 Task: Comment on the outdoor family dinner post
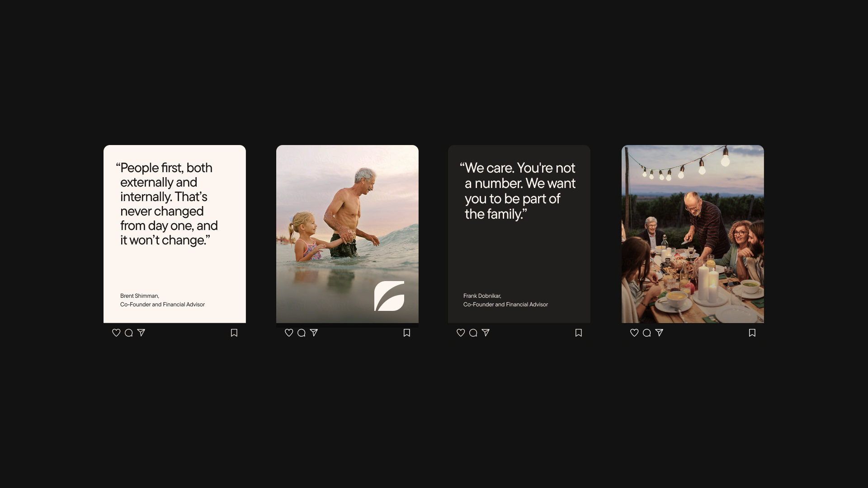(647, 333)
